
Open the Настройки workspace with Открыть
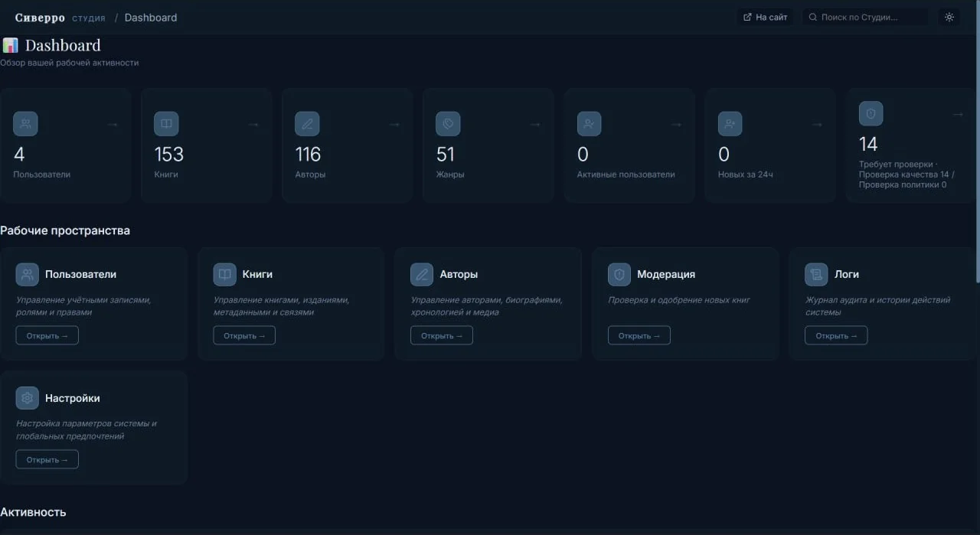[47, 459]
